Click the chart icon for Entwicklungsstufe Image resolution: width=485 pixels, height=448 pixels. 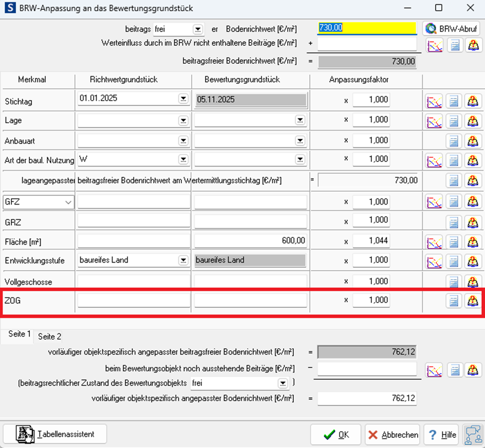[x=434, y=261]
